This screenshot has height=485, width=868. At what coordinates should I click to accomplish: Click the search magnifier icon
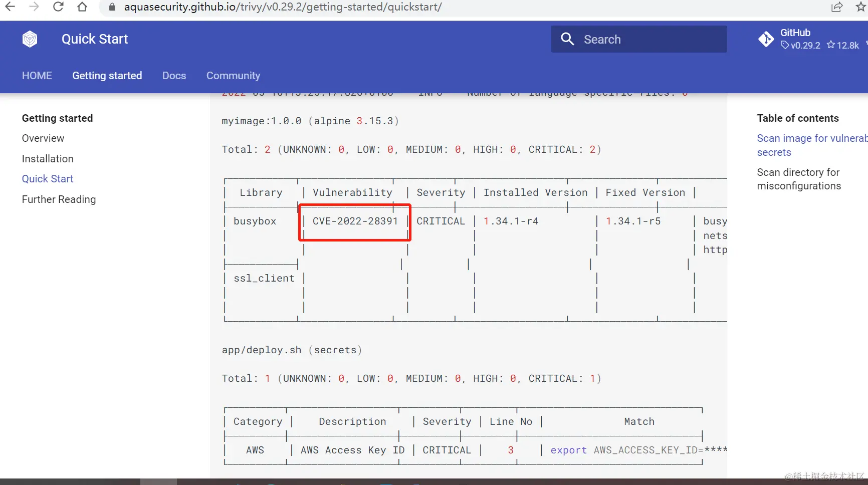tap(567, 39)
